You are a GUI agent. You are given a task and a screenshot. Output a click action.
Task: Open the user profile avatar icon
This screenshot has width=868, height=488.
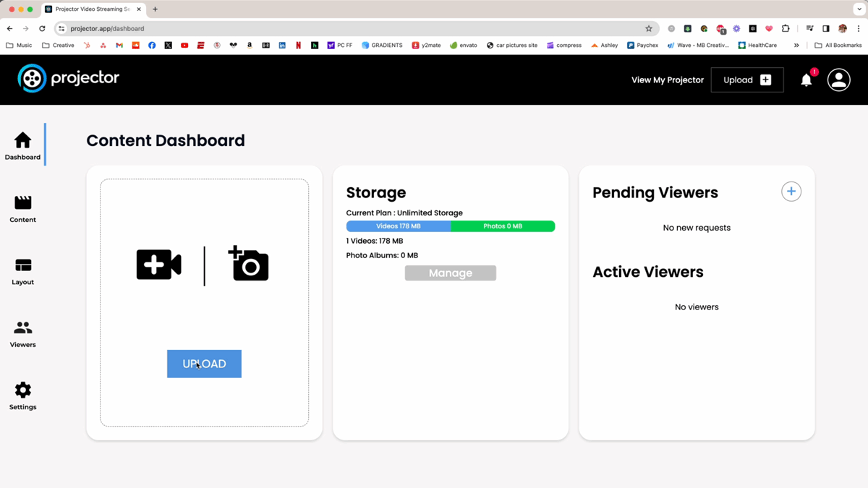[838, 80]
